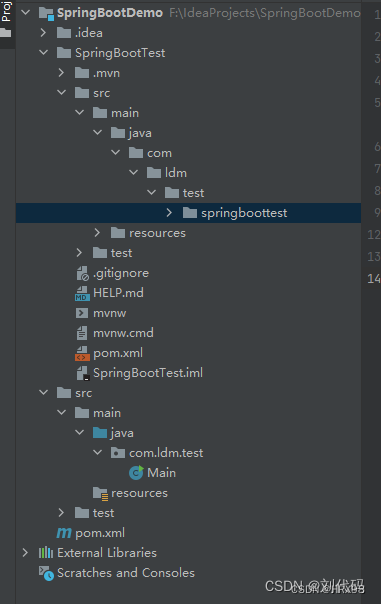The width and height of the screenshot is (381, 604).
Task: Click the orange pom.xml XML file icon
Action: point(82,353)
